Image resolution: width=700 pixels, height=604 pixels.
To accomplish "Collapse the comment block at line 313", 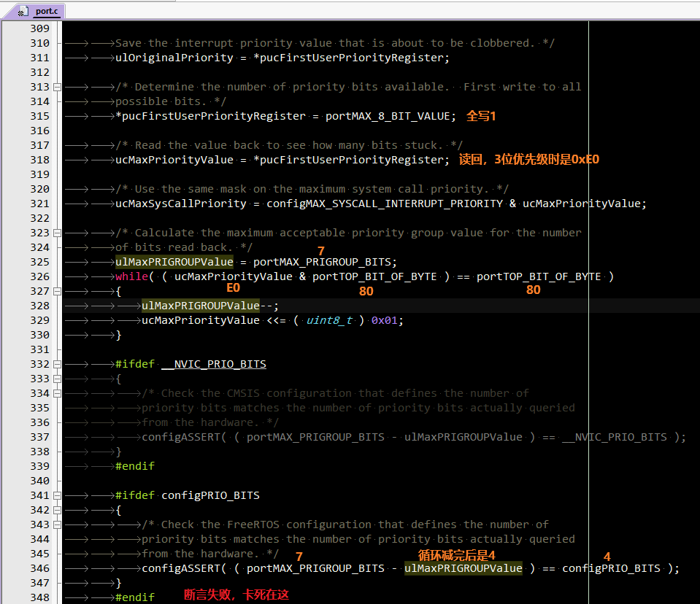I will pos(57,87).
